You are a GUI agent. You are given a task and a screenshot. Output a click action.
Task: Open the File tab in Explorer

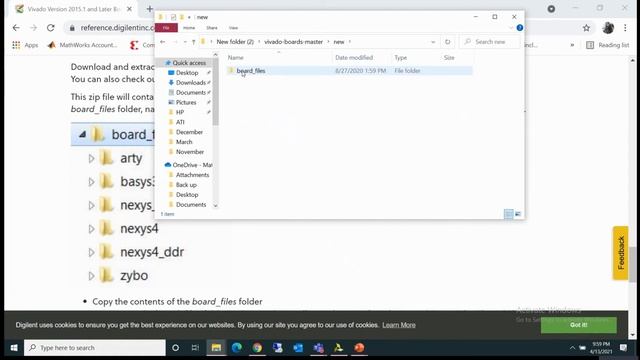pos(166,28)
